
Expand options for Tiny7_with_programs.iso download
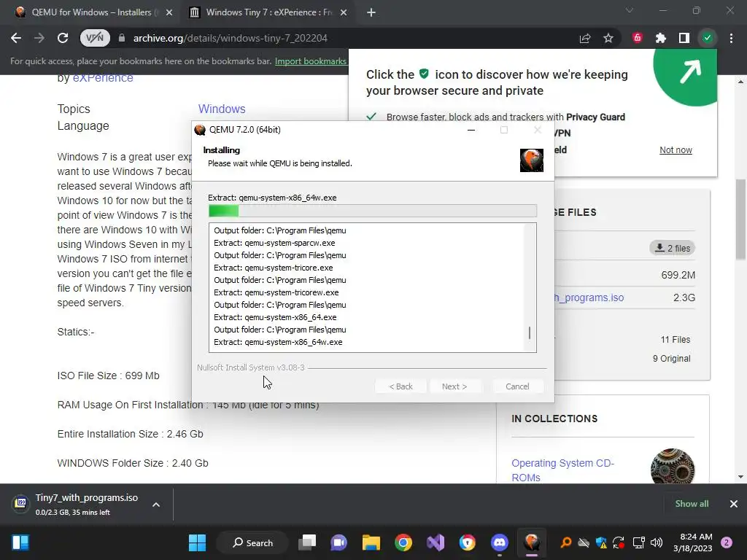pos(156,505)
